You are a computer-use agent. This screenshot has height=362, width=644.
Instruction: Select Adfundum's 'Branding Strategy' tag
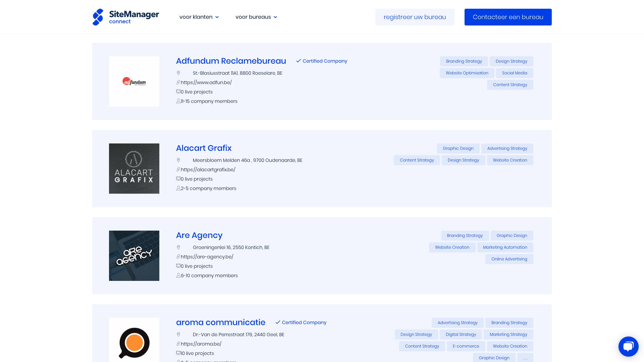pos(464,61)
